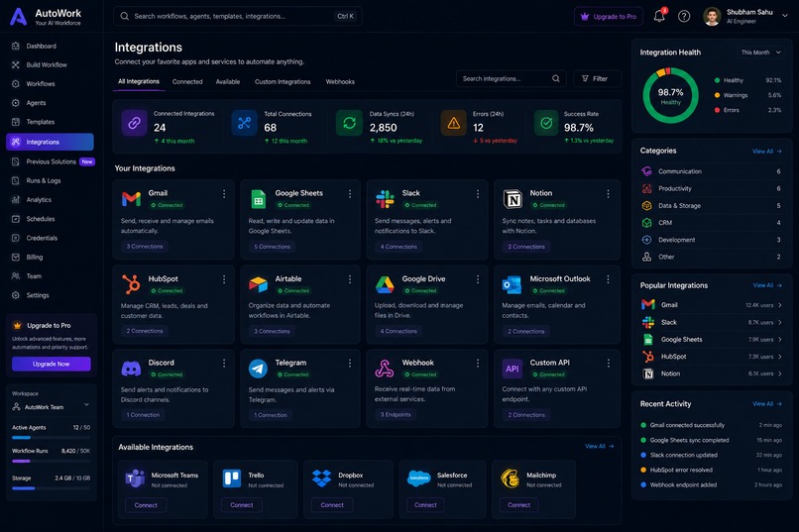Click the Gmail logo on Gmail card

tap(132, 198)
